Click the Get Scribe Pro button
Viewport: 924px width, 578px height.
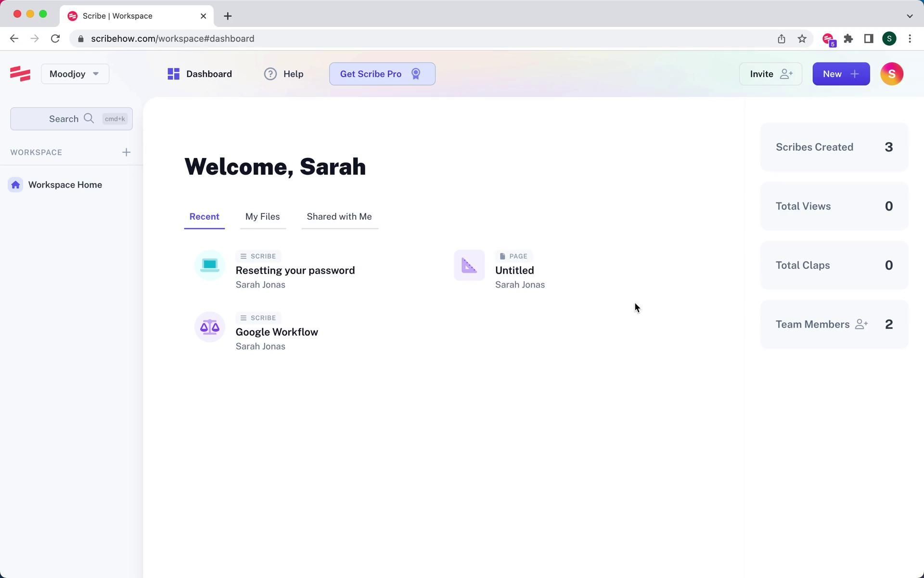[x=382, y=74]
